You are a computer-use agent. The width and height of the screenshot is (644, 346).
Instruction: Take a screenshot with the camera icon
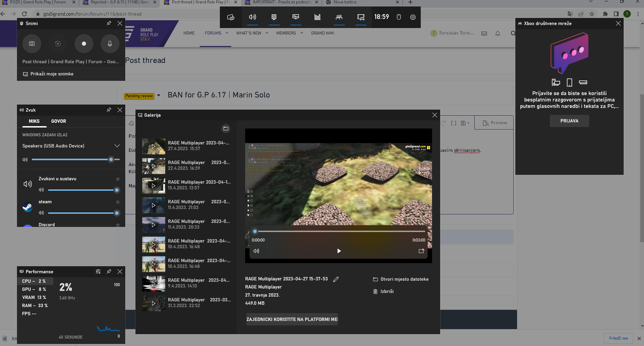[32, 44]
